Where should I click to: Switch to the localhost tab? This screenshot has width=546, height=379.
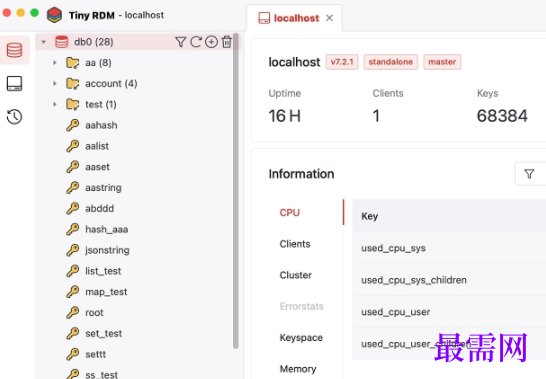[x=296, y=18]
